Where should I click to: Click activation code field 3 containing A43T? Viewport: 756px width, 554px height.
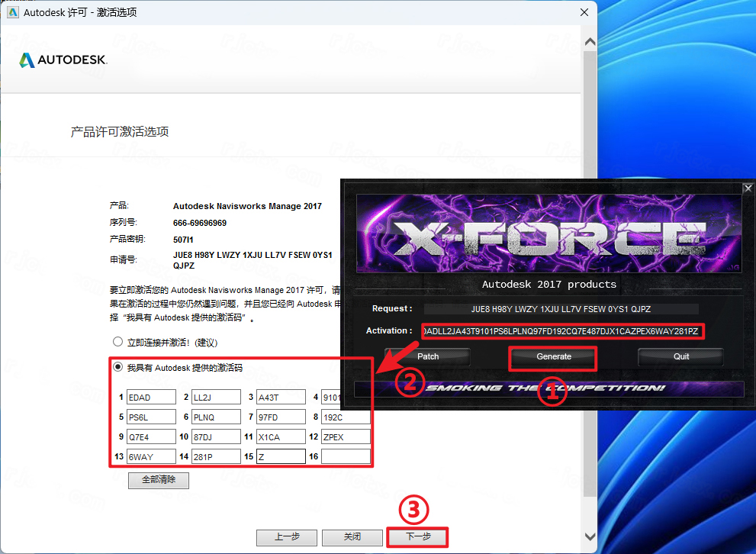point(281,397)
